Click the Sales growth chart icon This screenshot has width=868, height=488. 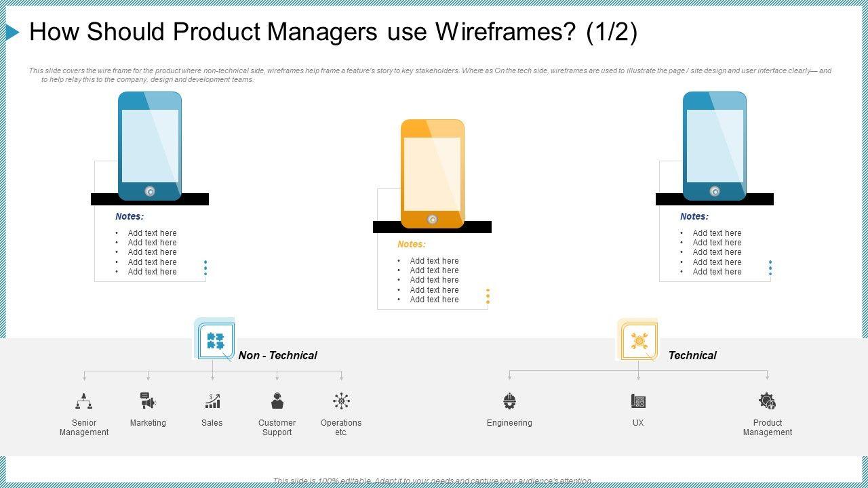click(212, 401)
